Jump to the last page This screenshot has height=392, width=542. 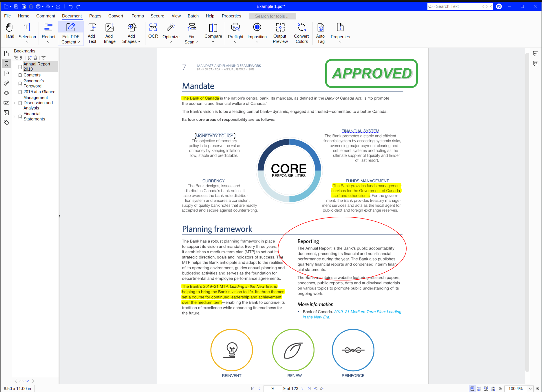click(x=309, y=388)
